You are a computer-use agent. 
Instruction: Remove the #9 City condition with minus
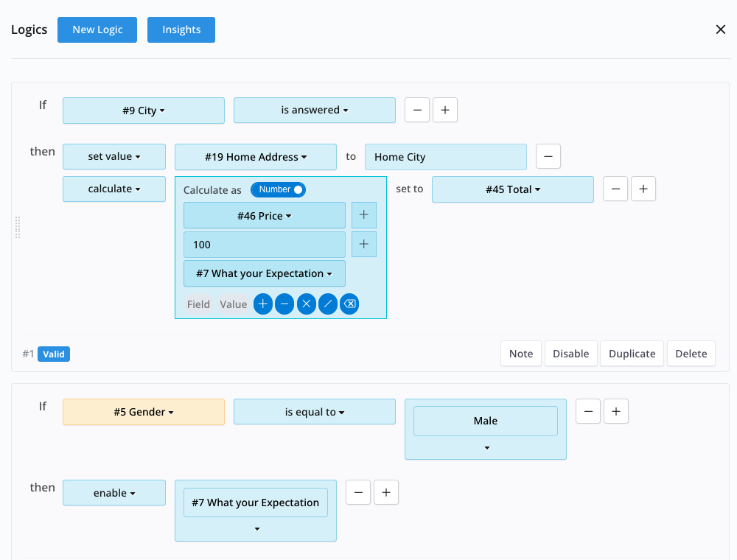click(417, 110)
